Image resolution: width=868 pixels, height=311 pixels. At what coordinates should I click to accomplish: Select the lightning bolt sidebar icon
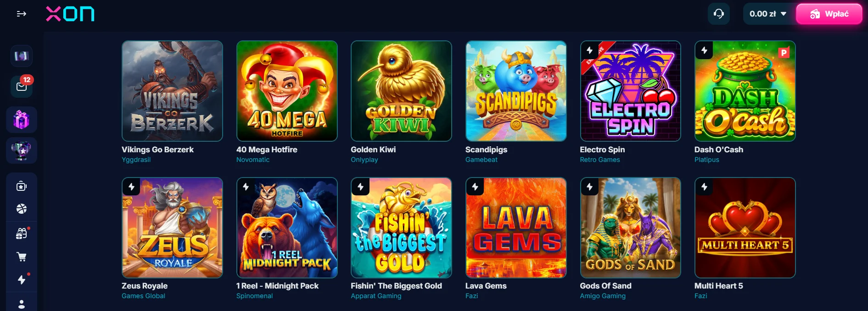[x=22, y=280]
